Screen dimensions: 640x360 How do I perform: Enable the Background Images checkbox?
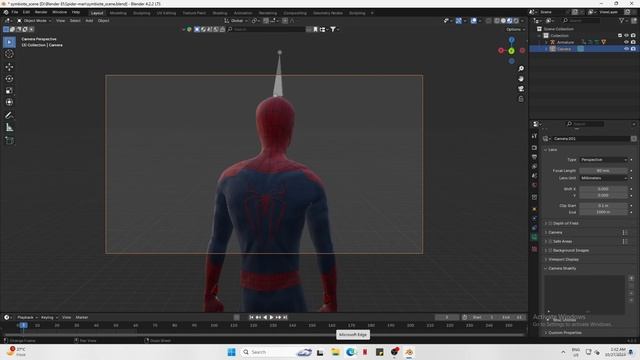coord(550,250)
